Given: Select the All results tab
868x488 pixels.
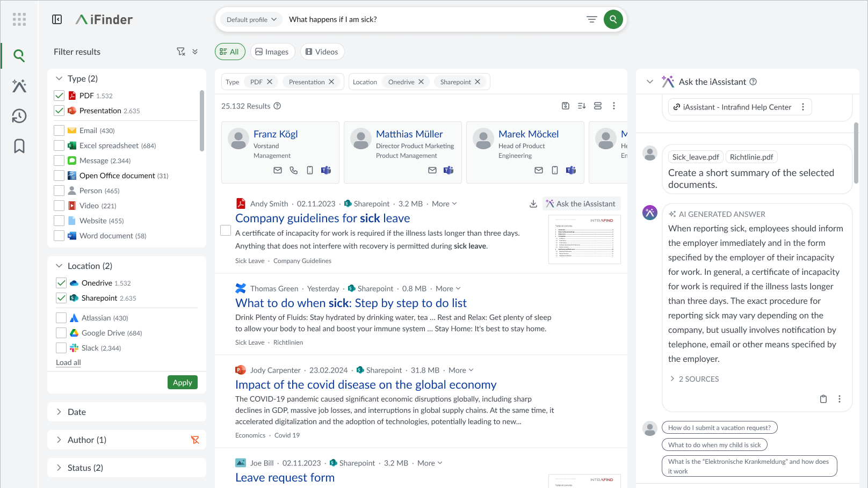Looking at the screenshot, I should (x=230, y=52).
